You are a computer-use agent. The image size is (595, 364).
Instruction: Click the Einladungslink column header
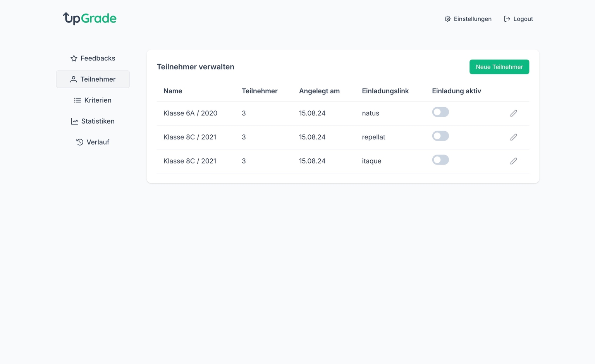point(385,91)
